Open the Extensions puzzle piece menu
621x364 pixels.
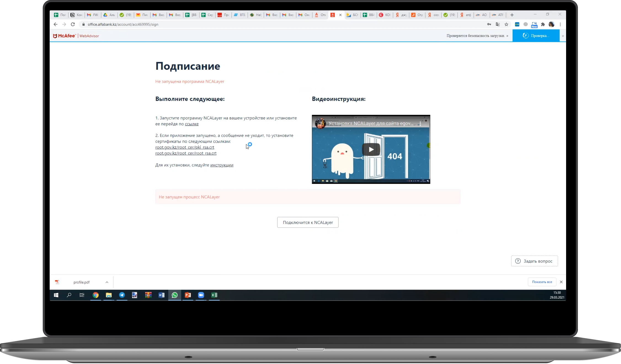(x=543, y=24)
